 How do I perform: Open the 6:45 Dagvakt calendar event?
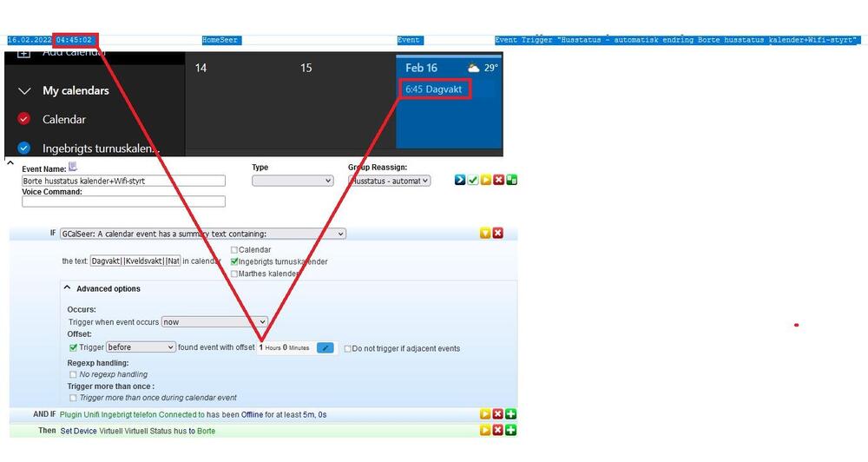tap(435, 89)
